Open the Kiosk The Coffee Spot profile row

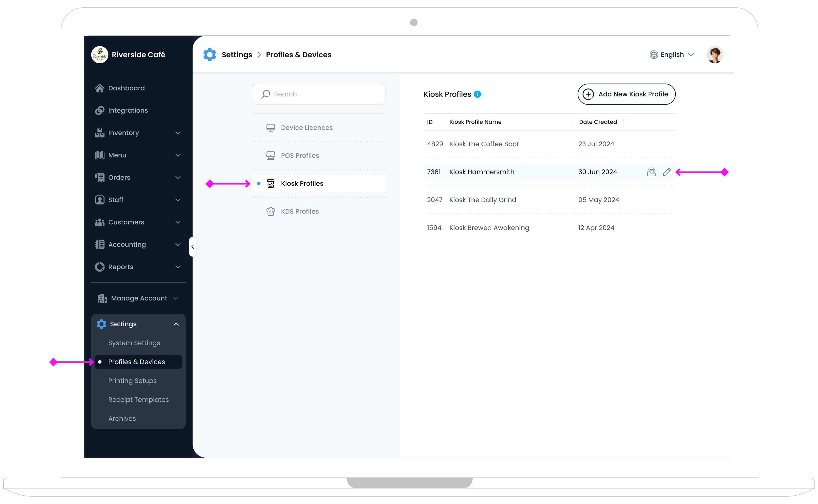pyautogui.click(x=484, y=144)
